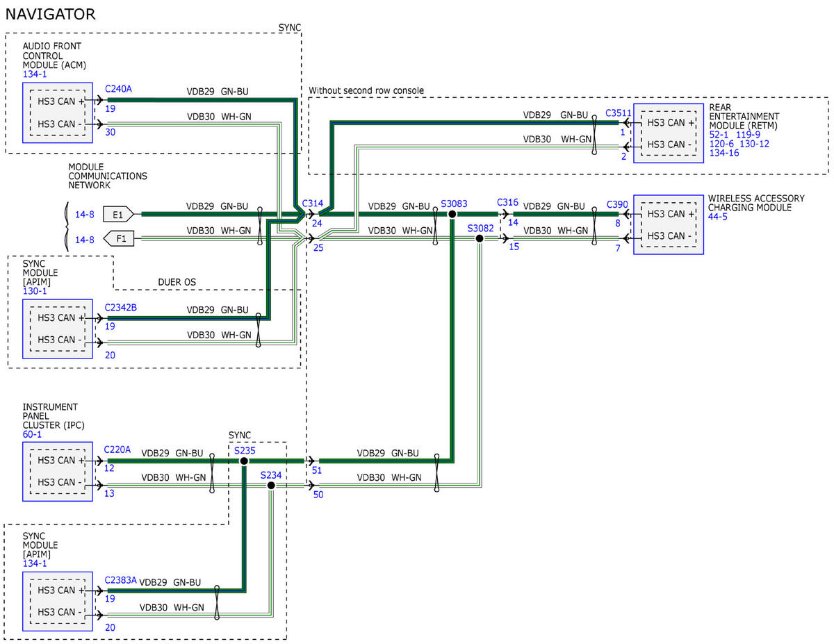Open connector C220A reference
Viewport: 834px width, 644px height.
click(117, 449)
